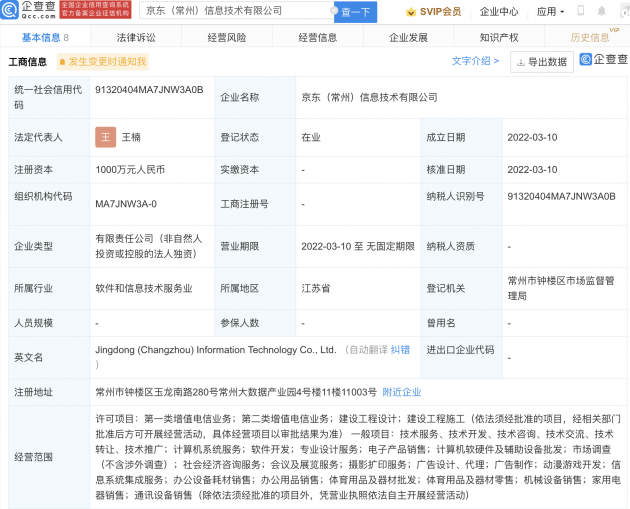Switch to the 法律诉讼 tab
Screen dimensions: 630x509
[x=136, y=37]
